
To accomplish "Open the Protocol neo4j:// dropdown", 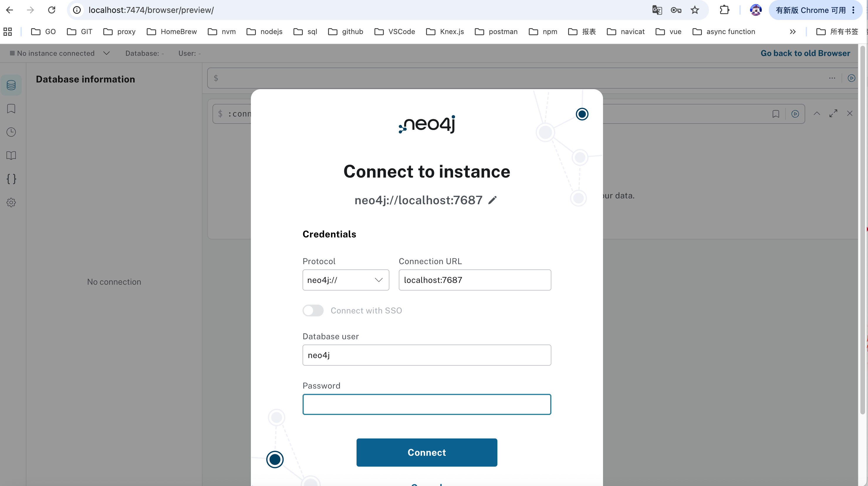I will 346,280.
